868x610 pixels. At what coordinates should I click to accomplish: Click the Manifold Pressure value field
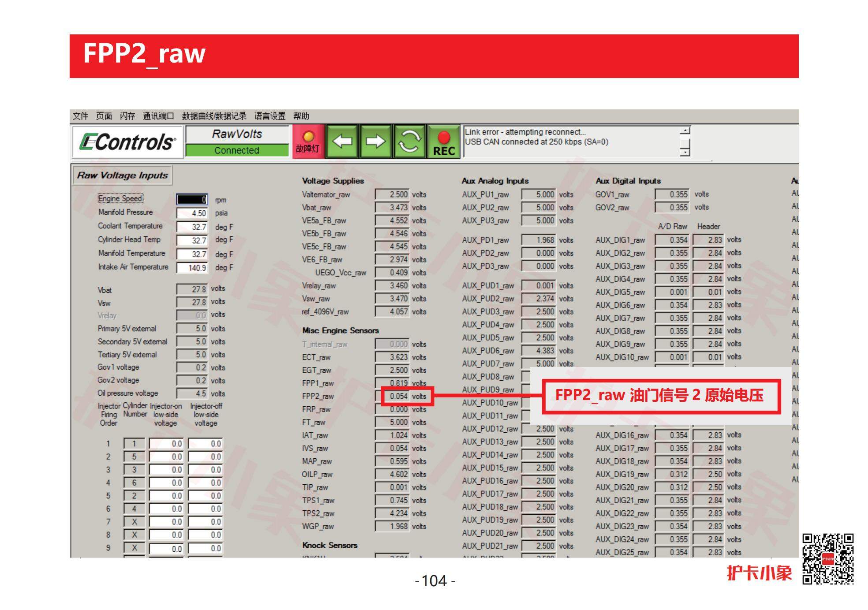(x=192, y=213)
